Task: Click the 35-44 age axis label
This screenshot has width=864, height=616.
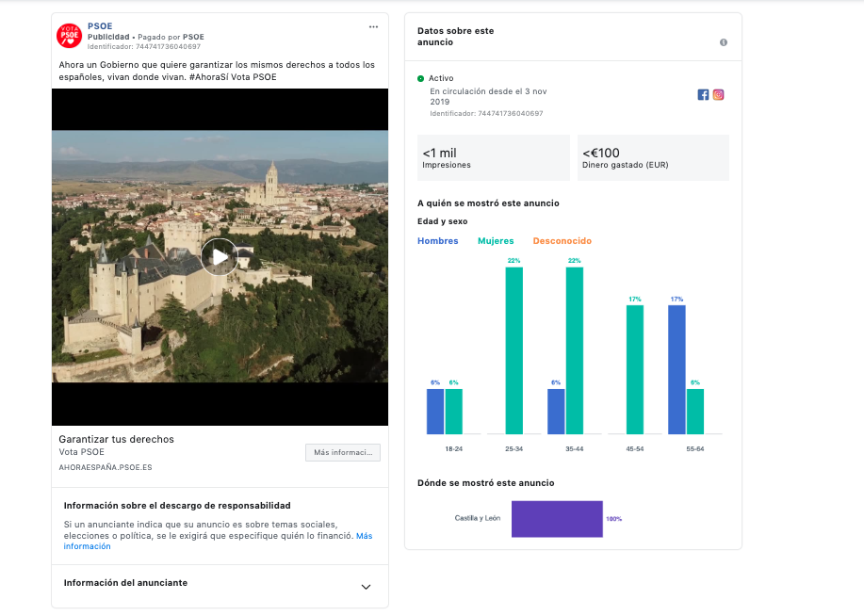Action: click(x=575, y=449)
